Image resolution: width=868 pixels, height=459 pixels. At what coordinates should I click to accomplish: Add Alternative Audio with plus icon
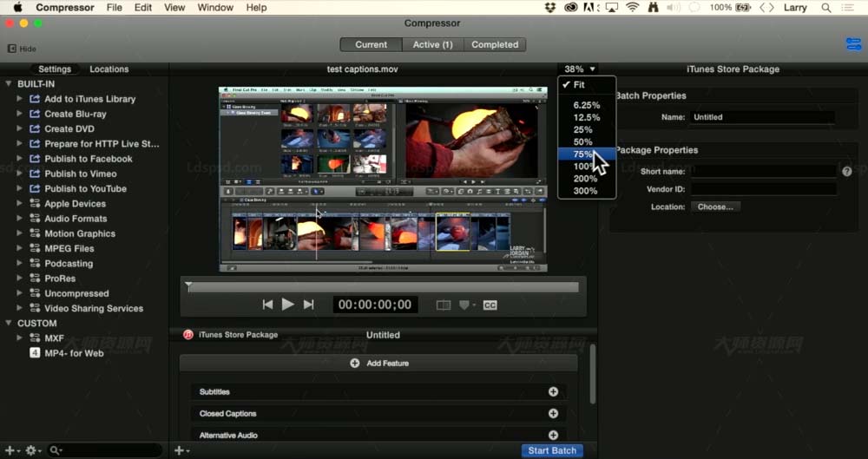pyautogui.click(x=553, y=436)
